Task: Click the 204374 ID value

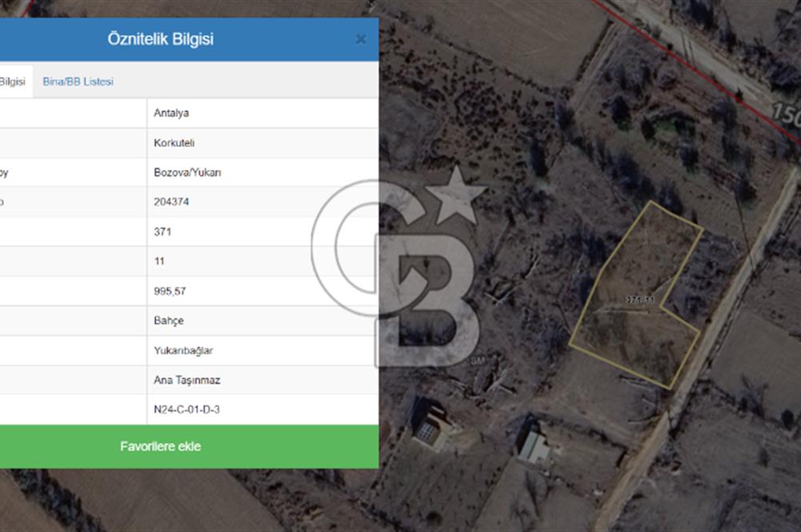Action: [x=171, y=202]
